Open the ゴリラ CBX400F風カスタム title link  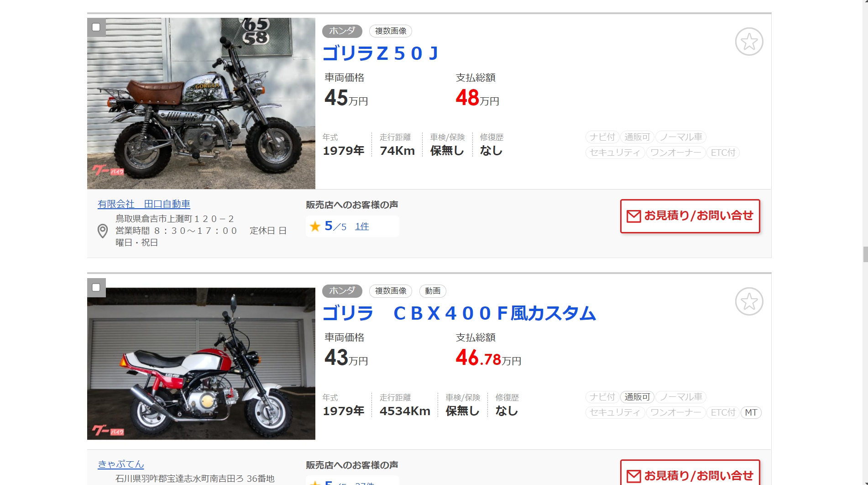point(459,313)
